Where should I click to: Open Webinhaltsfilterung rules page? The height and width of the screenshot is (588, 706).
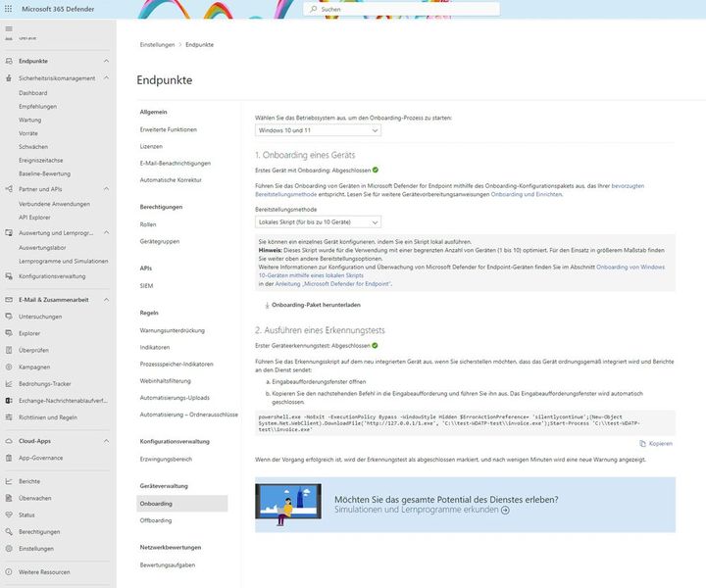pyautogui.click(x=166, y=380)
